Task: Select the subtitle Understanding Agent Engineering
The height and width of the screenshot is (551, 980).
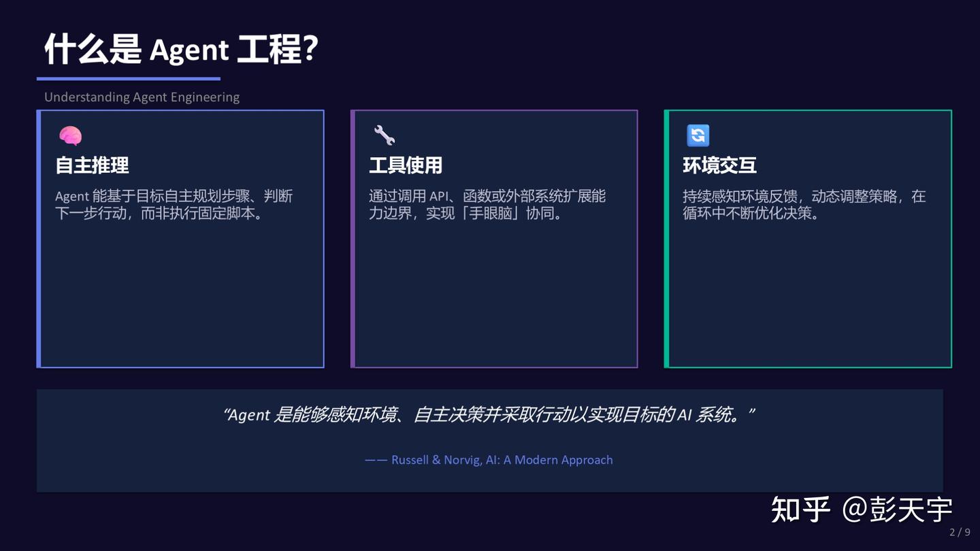Action: click(x=142, y=97)
